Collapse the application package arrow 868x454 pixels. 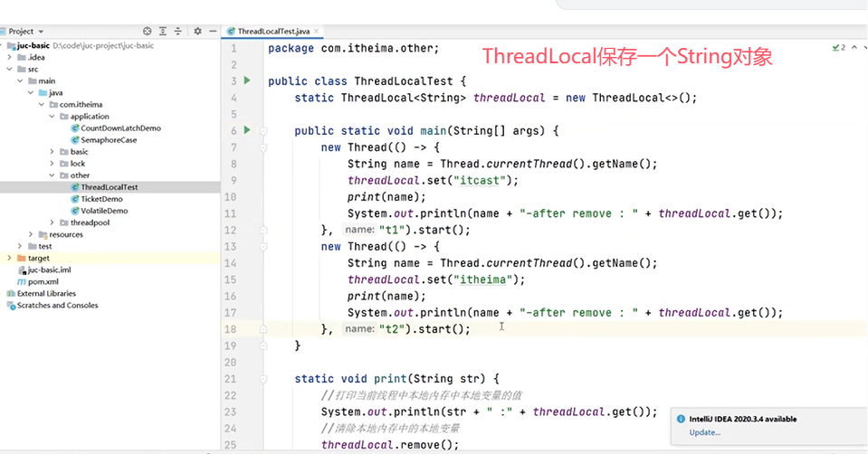coord(52,116)
